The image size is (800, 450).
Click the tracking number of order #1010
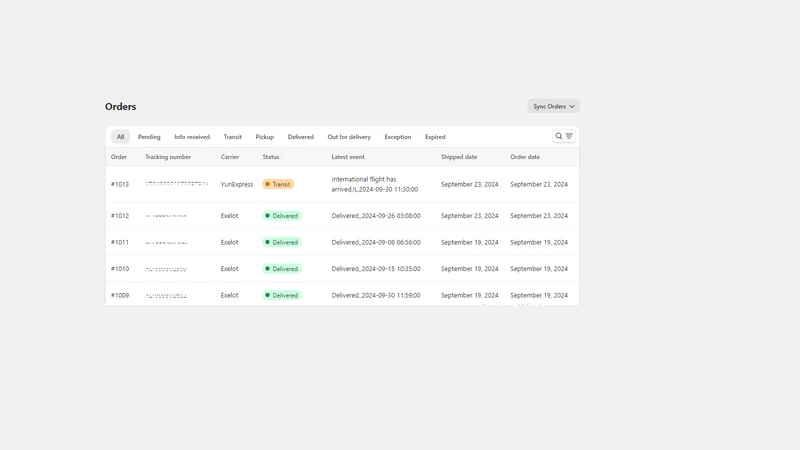tap(166, 269)
